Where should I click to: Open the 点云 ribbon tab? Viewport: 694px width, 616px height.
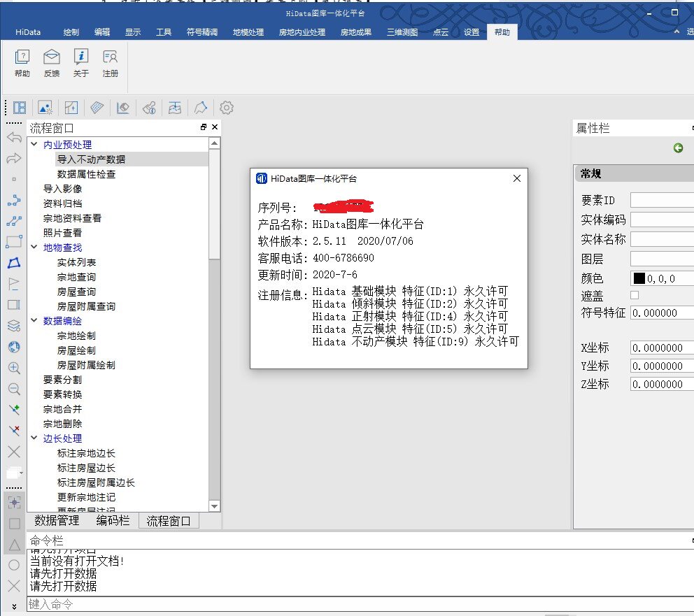click(x=440, y=32)
